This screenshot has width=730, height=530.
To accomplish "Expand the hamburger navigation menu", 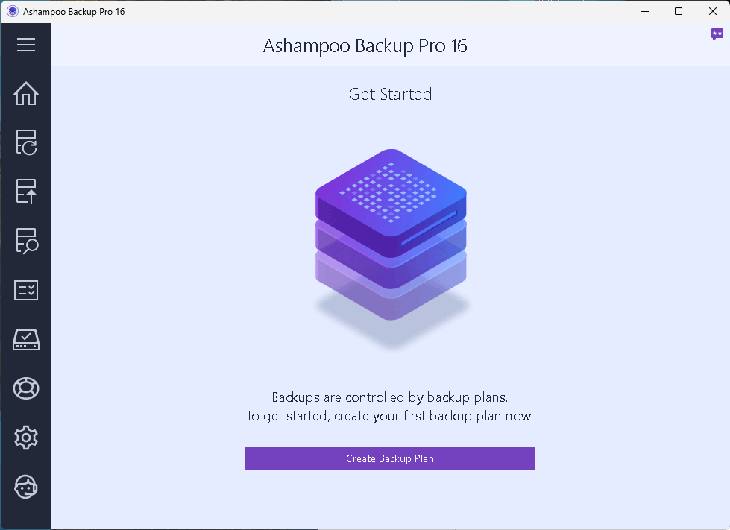I will (x=26, y=44).
